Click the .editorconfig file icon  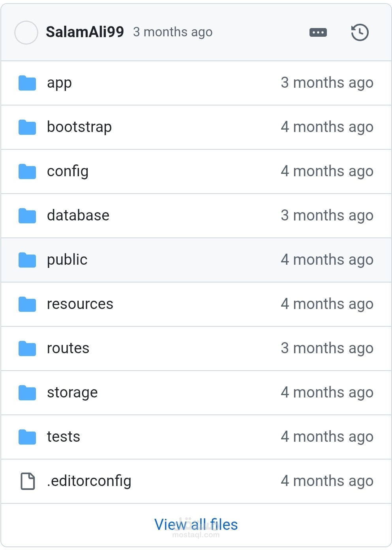(x=28, y=481)
